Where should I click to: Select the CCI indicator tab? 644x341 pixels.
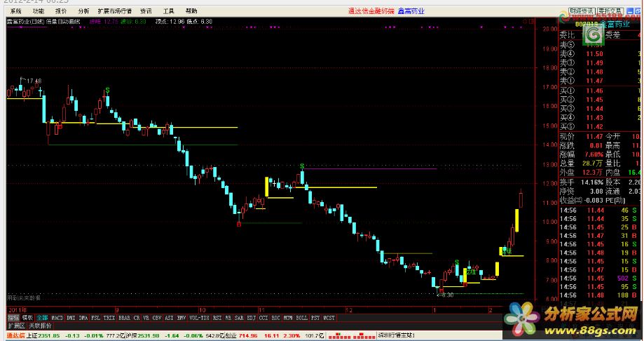click(263, 318)
